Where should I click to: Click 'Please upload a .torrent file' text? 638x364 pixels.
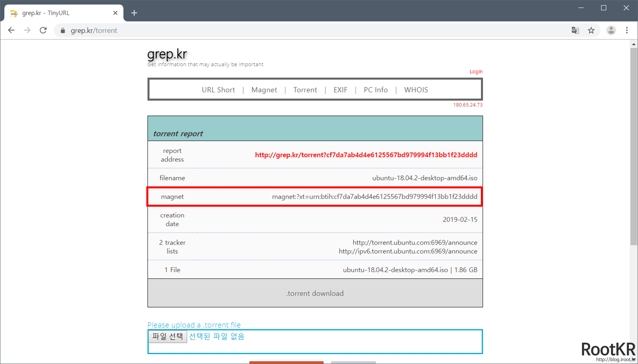click(x=194, y=325)
